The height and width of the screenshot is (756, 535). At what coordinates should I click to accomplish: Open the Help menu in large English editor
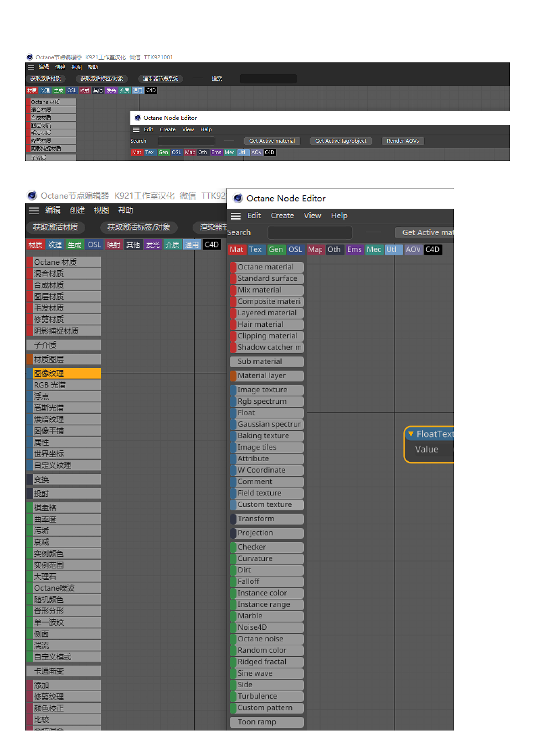coord(339,216)
